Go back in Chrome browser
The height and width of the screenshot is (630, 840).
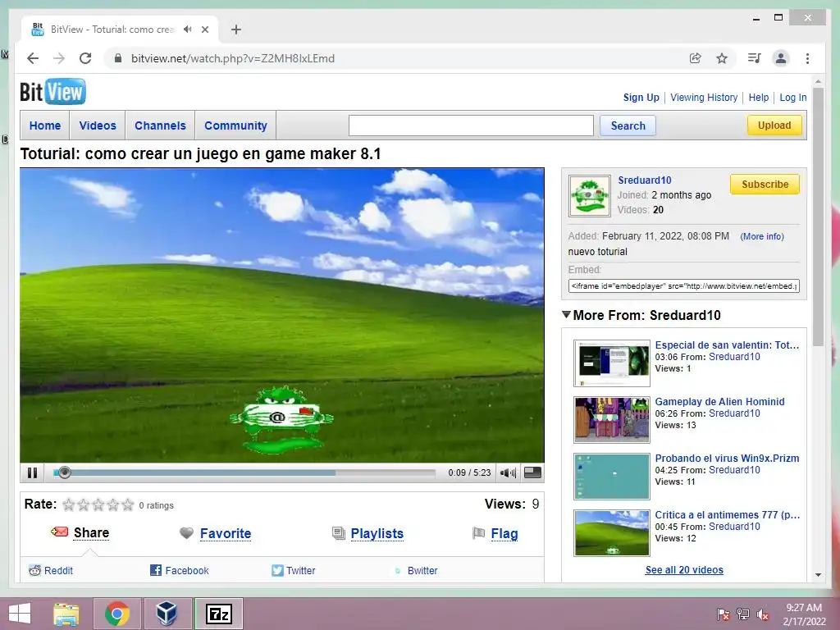[x=33, y=58]
